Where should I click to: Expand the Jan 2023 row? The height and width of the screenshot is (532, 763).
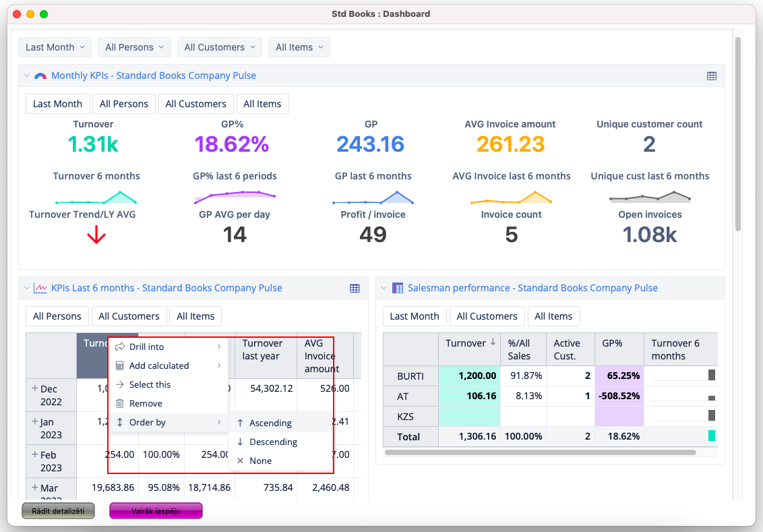pyautogui.click(x=35, y=421)
